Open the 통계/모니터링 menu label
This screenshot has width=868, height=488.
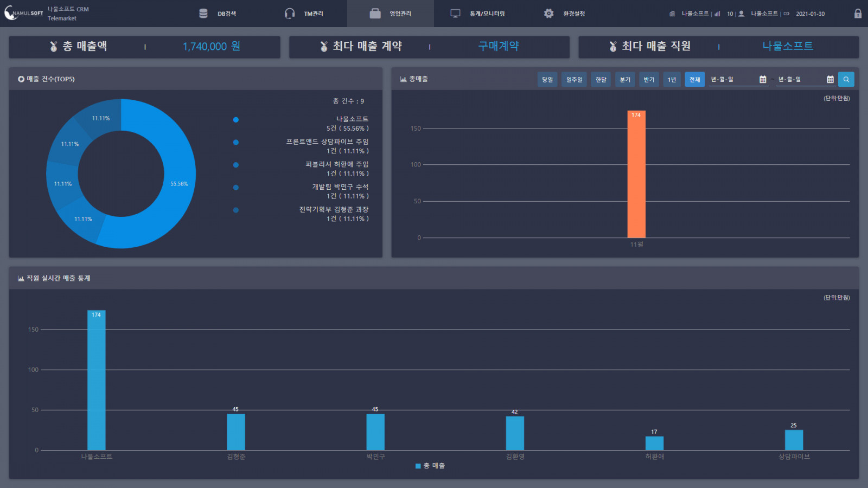(487, 14)
